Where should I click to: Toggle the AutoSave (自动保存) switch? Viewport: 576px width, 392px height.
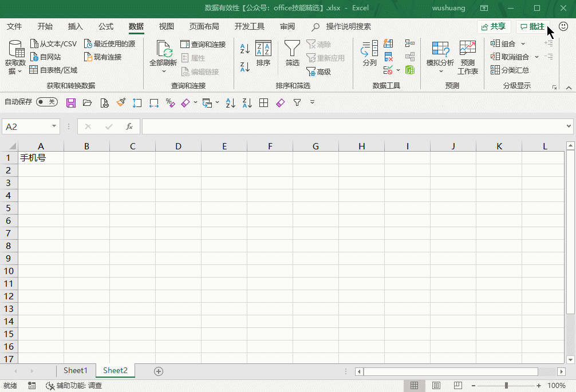pyautogui.click(x=46, y=102)
